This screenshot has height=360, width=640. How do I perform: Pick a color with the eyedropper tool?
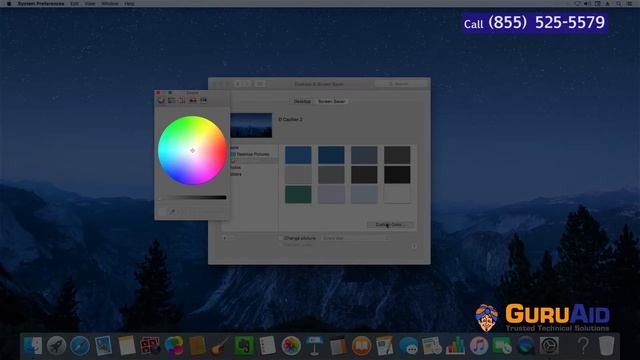172,211
